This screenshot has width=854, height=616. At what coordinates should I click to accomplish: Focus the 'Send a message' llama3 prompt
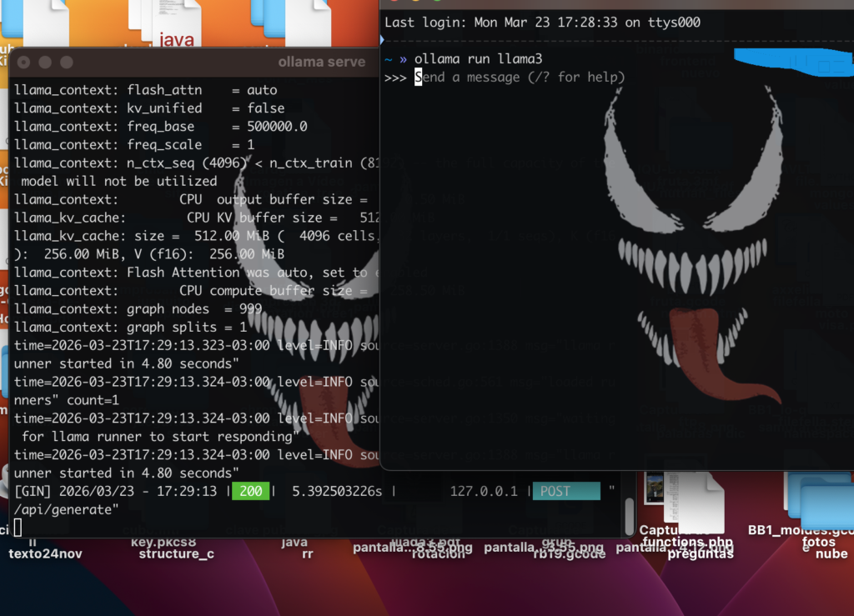[x=519, y=78]
